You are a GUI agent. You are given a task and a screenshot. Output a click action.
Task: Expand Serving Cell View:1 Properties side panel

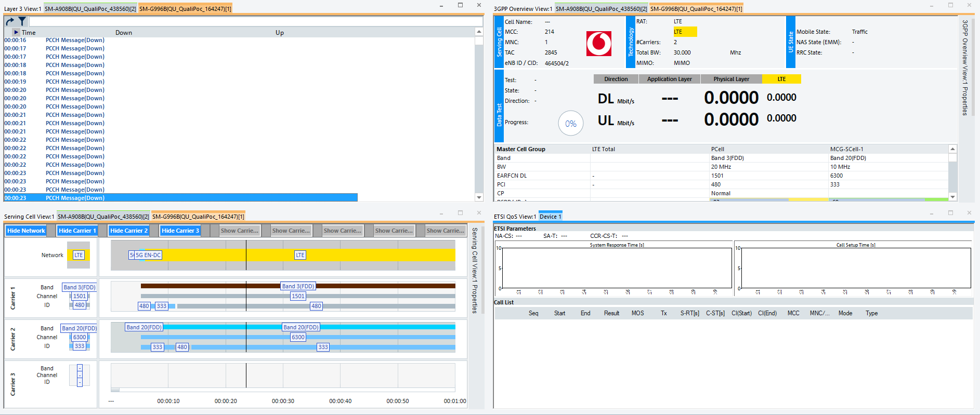click(x=475, y=270)
